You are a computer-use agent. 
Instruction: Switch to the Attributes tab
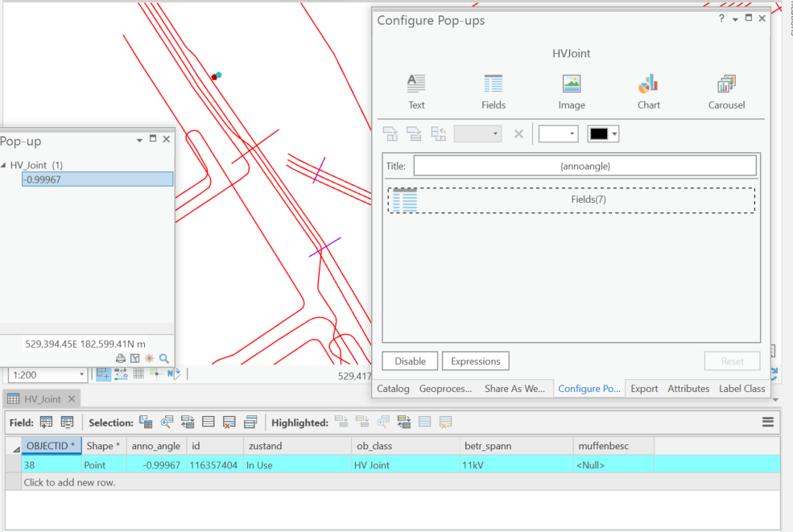click(688, 389)
